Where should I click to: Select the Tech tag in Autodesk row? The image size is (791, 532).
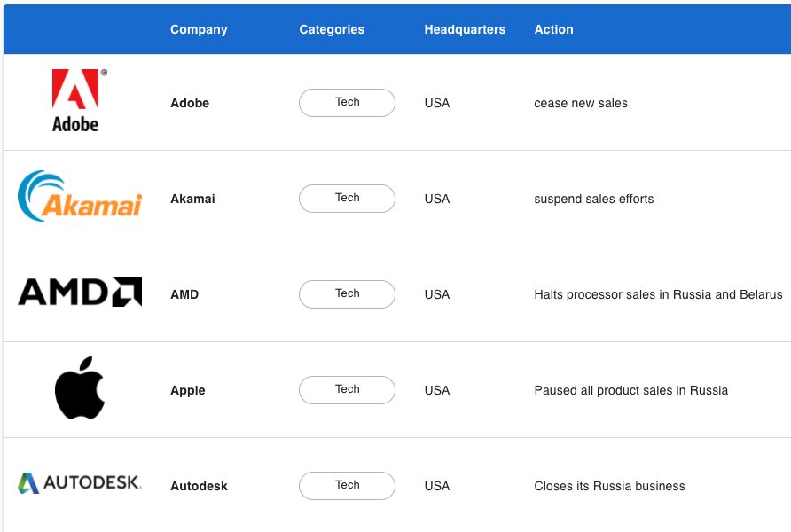coord(347,486)
